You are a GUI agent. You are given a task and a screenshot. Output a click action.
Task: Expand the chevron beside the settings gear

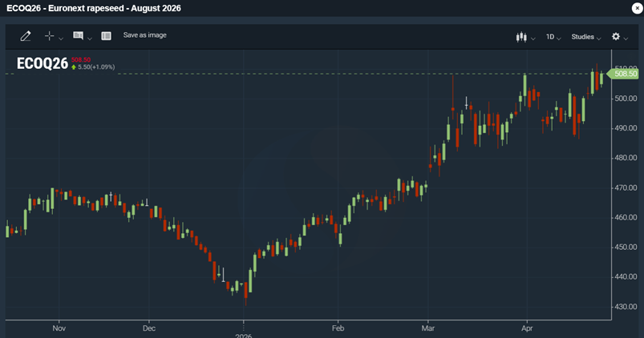tap(627, 38)
